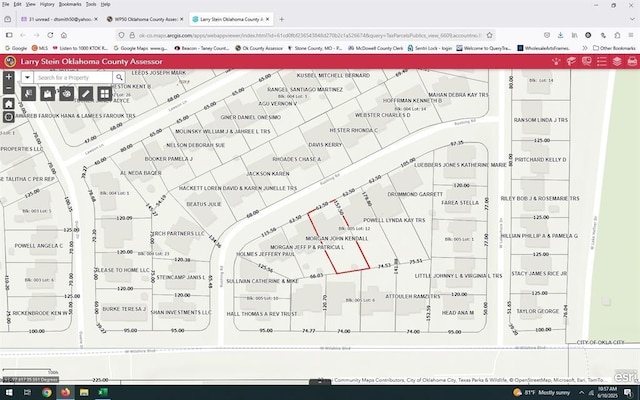Click parcel label MORGAN JOHN KENDALL
The height and width of the screenshot is (400, 640).
[x=337, y=238]
